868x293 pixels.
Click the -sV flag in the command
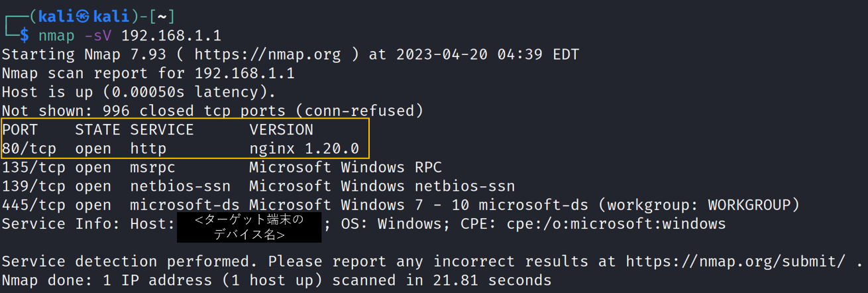[x=97, y=35]
